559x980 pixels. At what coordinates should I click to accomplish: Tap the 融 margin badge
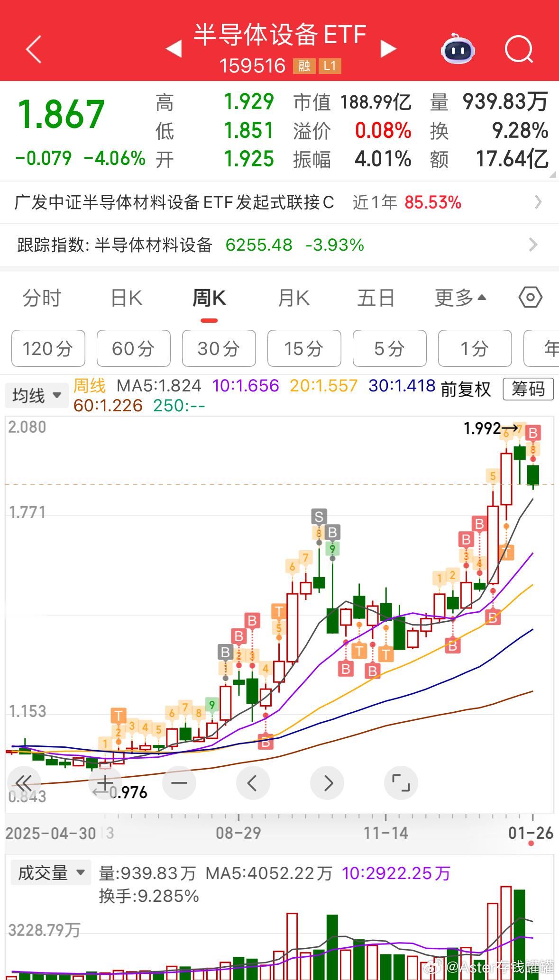pos(304,66)
